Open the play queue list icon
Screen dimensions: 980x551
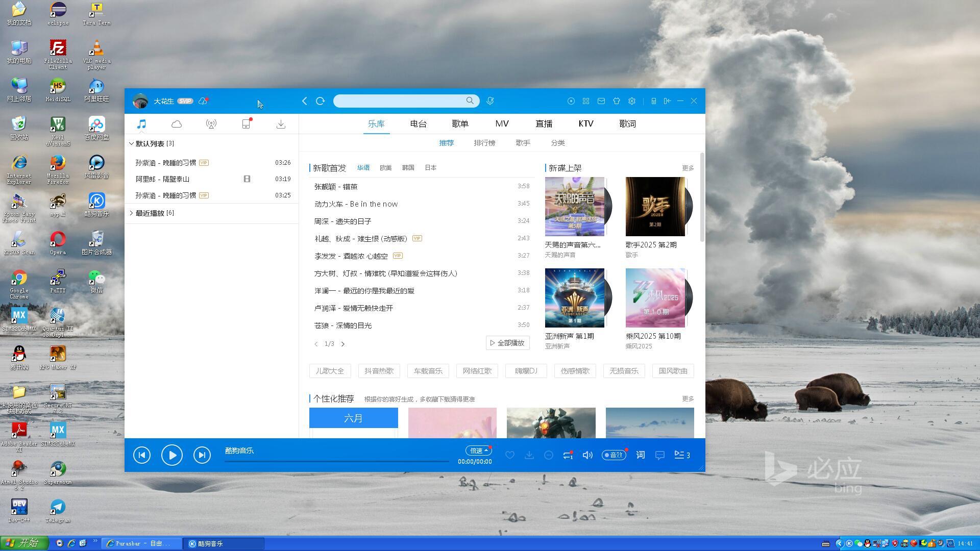[682, 455]
